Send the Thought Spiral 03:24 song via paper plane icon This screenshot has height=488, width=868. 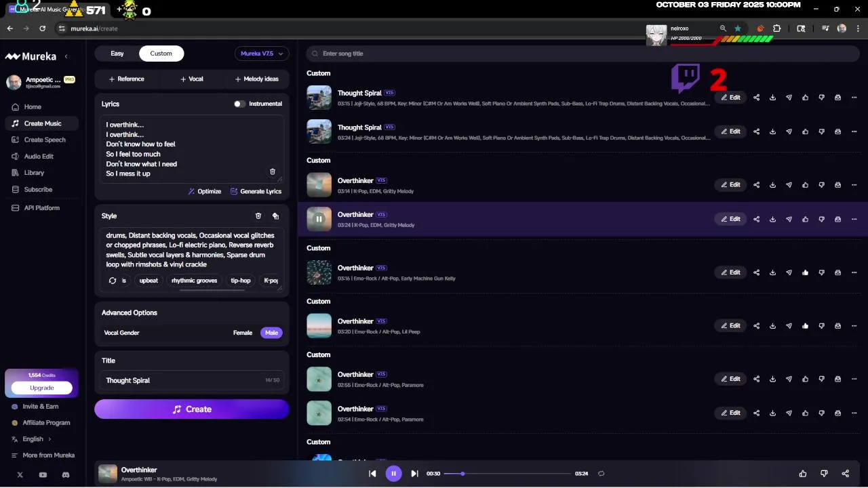coord(789,131)
